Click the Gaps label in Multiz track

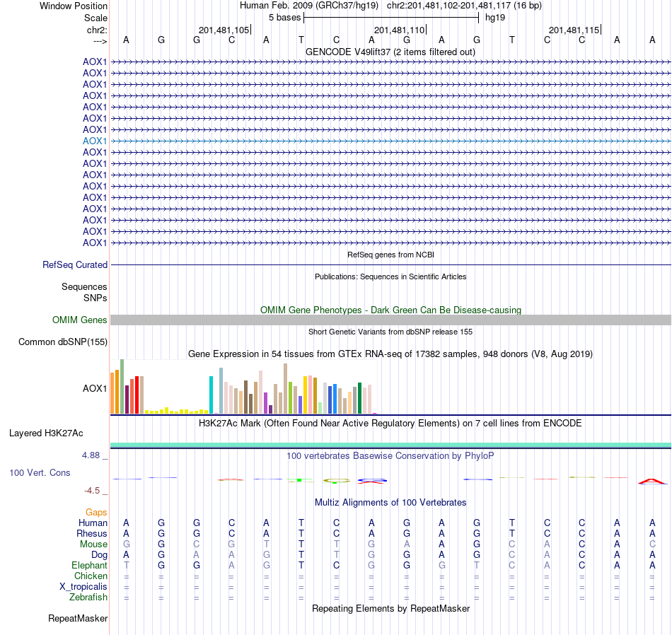pos(96,513)
